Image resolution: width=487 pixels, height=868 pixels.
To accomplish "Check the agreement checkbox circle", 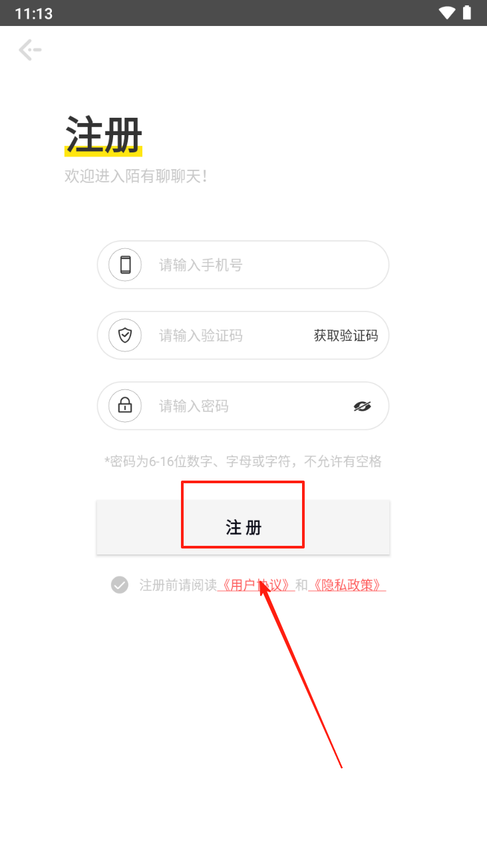I will (x=119, y=585).
